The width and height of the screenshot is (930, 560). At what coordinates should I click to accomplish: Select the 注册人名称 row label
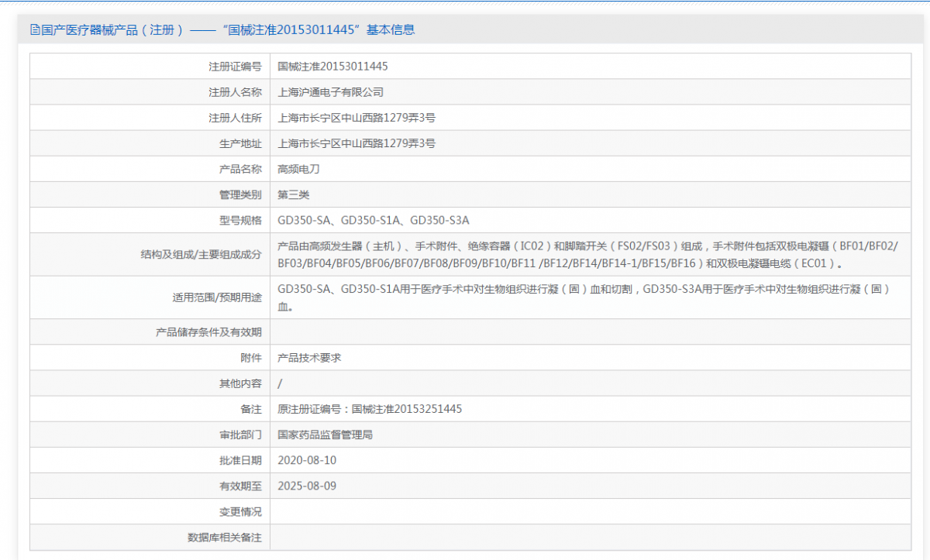tap(235, 92)
